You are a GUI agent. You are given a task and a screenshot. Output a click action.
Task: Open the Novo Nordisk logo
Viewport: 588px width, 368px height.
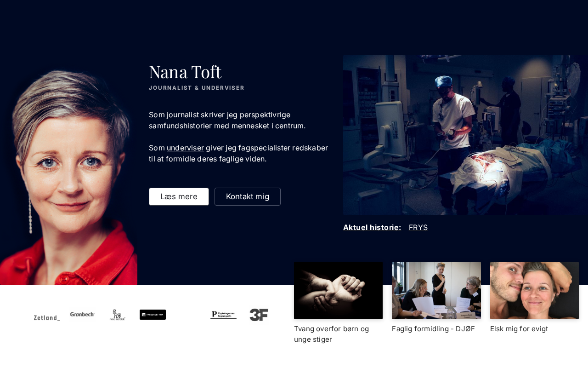coord(118,315)
